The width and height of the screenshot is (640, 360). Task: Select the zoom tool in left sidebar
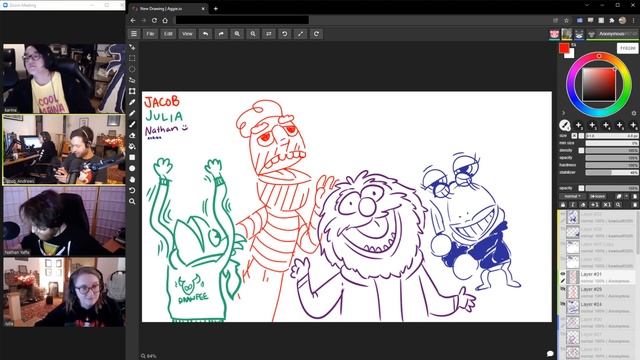tap(132, 202)
